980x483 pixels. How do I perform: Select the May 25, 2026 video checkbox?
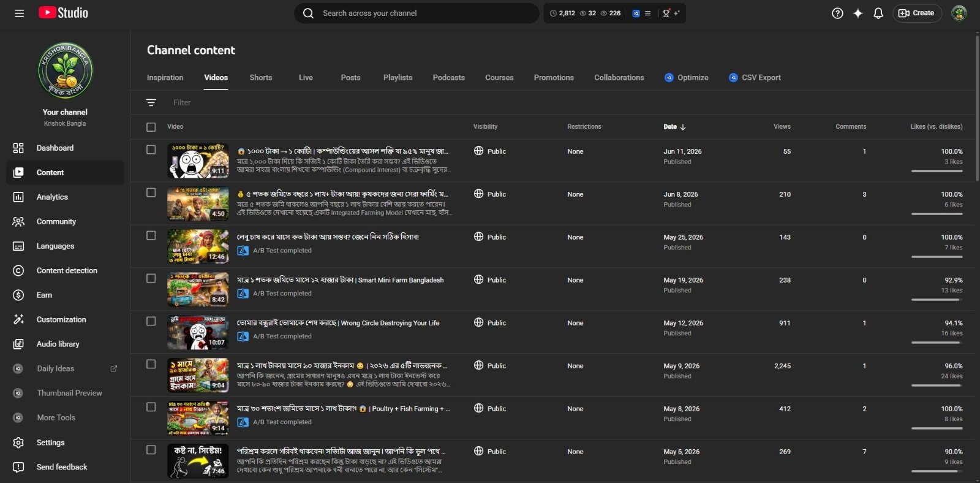[151, 235]
